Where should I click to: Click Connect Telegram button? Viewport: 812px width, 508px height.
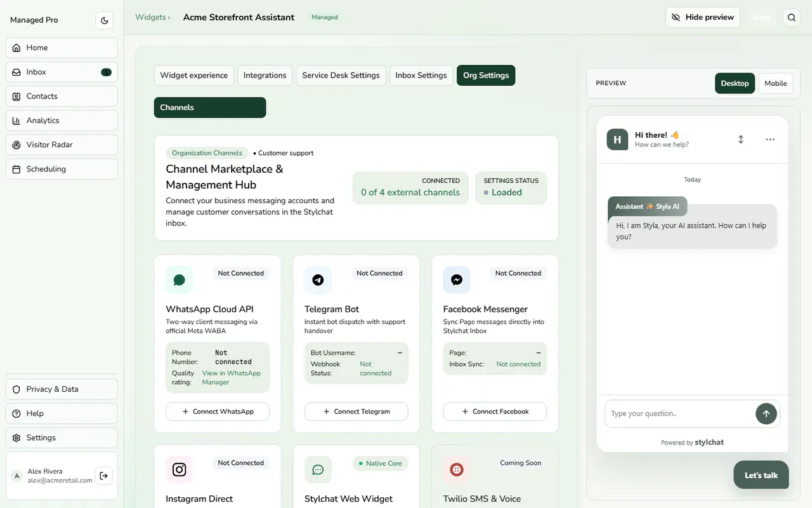357,411
